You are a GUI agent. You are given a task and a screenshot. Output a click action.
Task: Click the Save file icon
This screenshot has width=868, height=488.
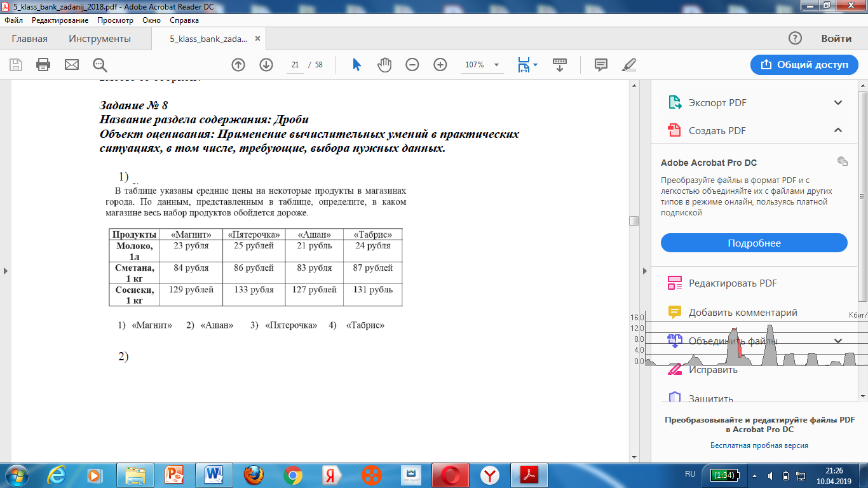point(16,65)
